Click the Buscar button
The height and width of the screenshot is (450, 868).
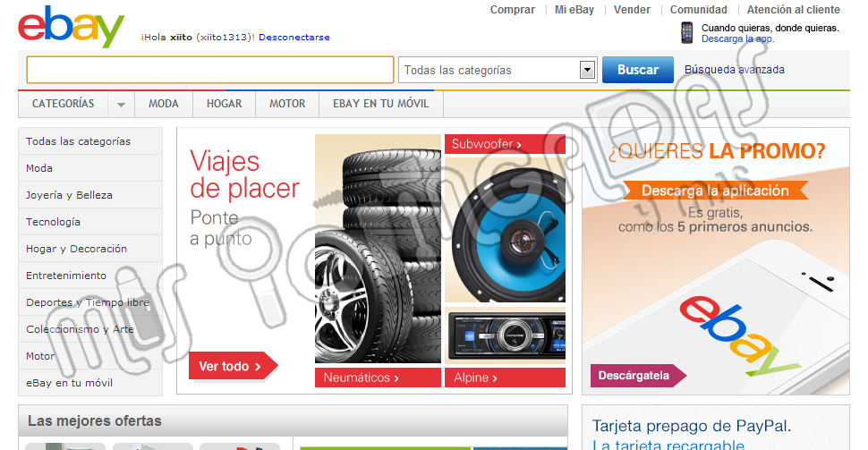(638, 70)
